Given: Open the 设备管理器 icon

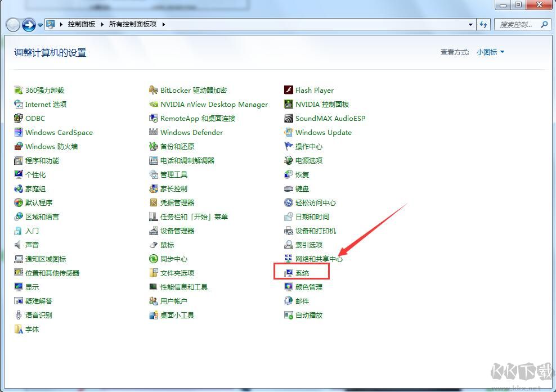Looking at the screenshot, I should (154, 231).
